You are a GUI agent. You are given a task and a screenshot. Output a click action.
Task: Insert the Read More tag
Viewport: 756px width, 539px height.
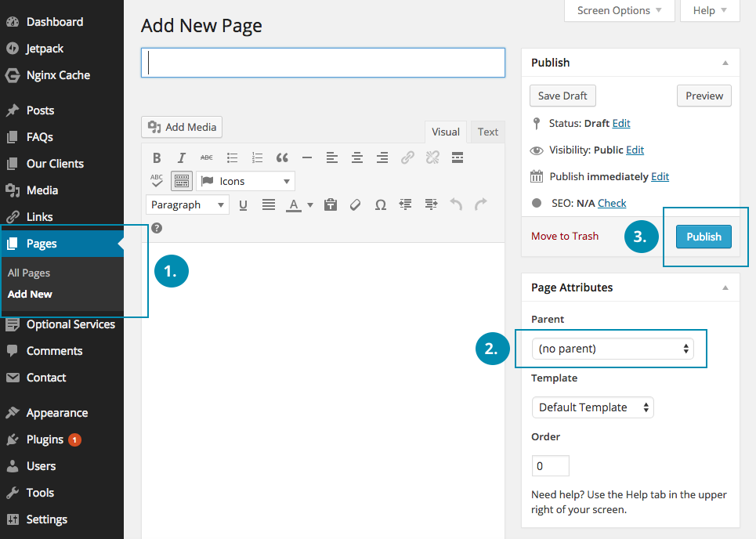458,157
